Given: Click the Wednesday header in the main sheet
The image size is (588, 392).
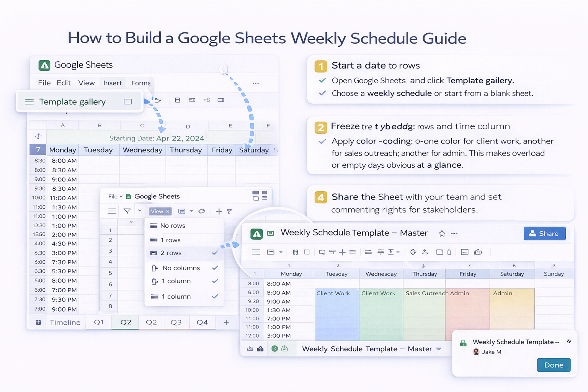Looking at the screenshot, I should point(142,150).
